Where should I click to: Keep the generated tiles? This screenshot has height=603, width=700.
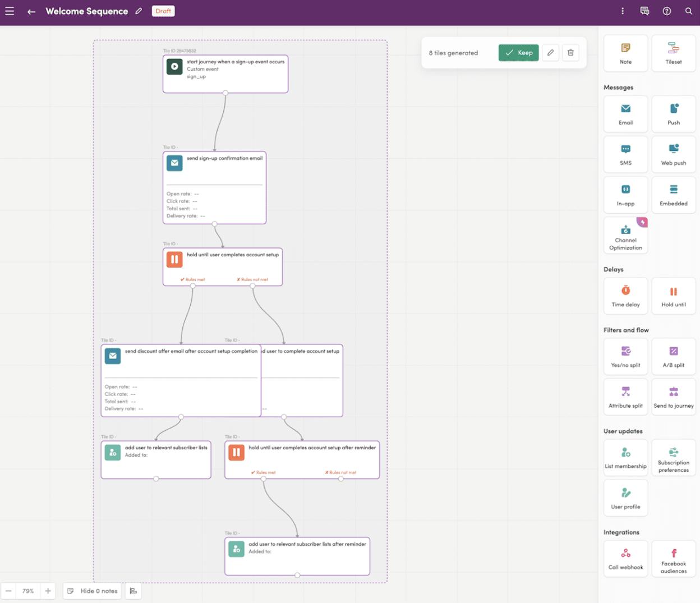(519, 53)
